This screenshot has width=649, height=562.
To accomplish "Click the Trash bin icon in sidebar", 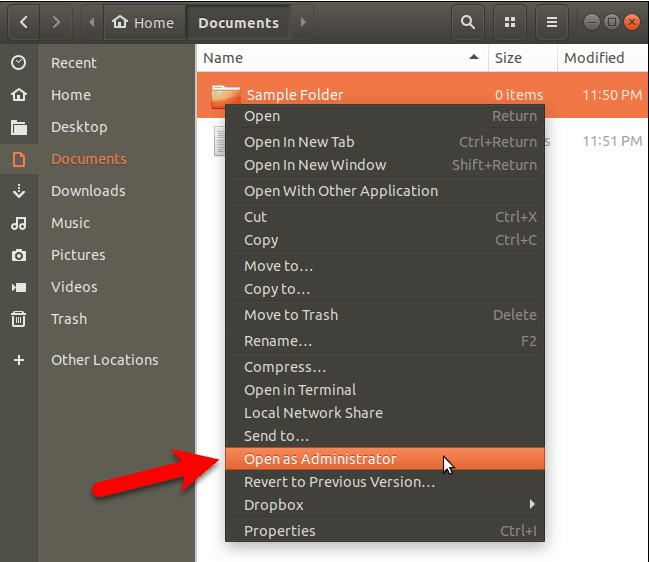I will (x=19, y=319).
